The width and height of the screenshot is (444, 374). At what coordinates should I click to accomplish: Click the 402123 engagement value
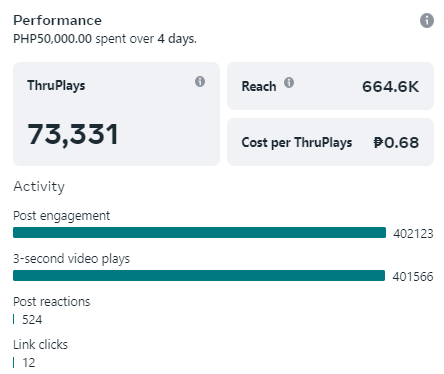(x=413, y=233)
